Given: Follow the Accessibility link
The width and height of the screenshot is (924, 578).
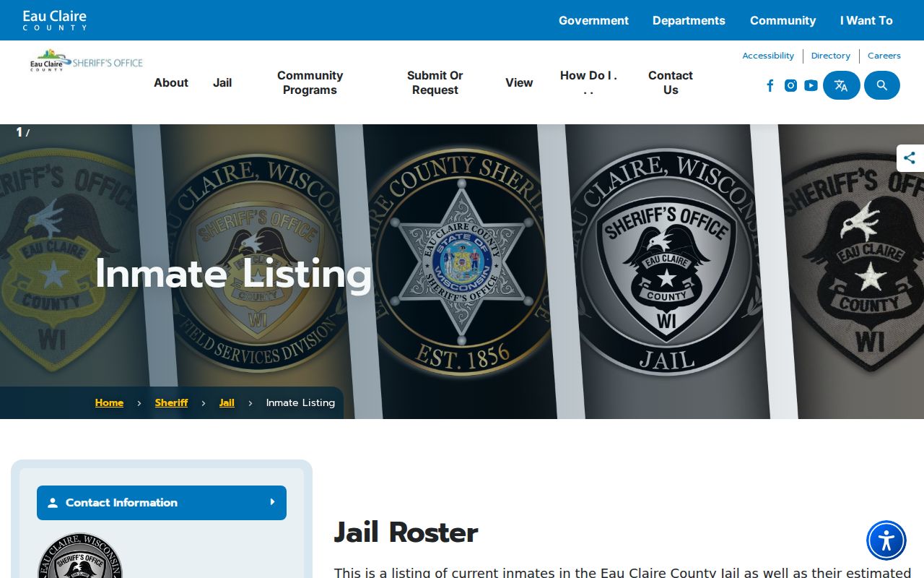Looking at the screenshot, I should (768, 56).
